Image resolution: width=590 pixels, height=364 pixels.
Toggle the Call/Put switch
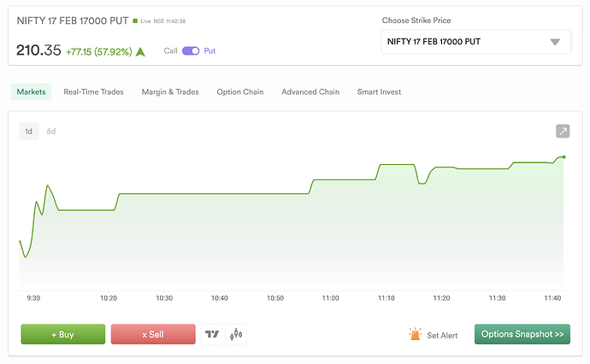pos(191,50)
